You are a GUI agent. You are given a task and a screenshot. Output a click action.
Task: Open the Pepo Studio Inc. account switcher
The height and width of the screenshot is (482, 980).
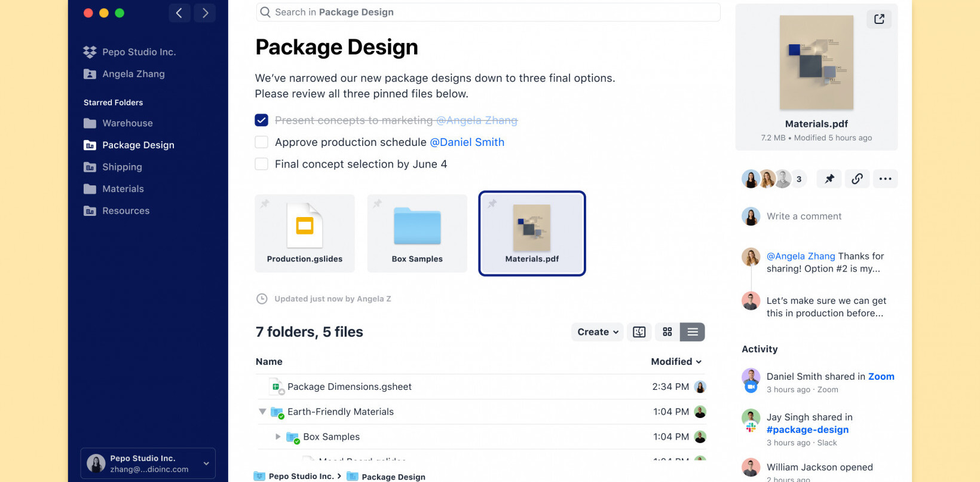148,463
